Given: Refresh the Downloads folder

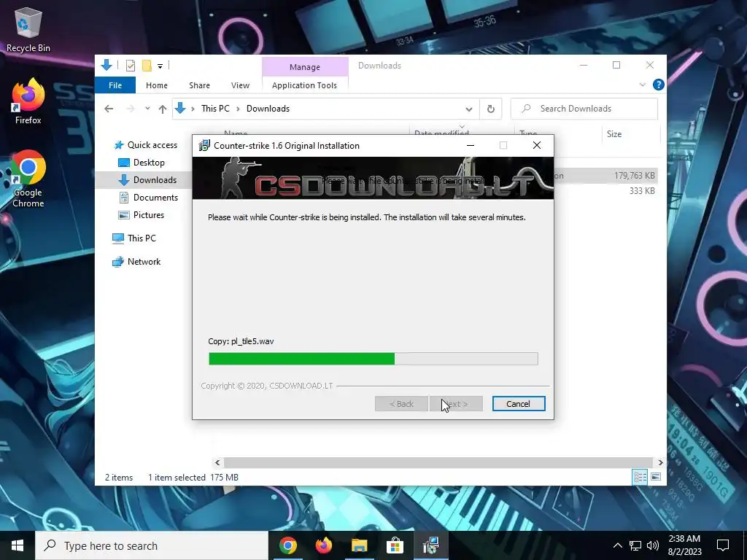Looking at the screenshot, I should click(x=491, y=109).
